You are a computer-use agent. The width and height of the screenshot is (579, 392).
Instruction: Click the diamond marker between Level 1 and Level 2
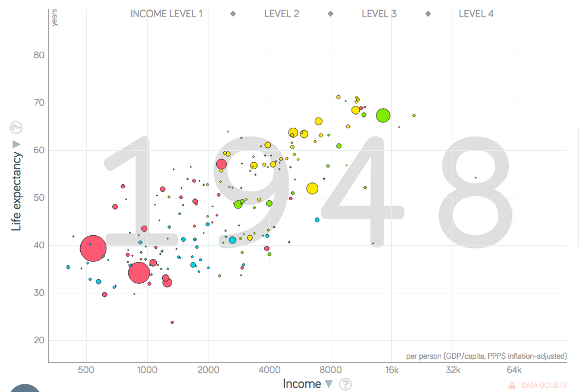233,14
